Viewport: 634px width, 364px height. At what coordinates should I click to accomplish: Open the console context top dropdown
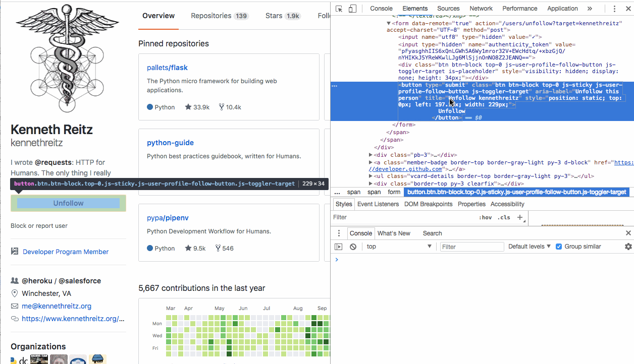pos(399,247)
